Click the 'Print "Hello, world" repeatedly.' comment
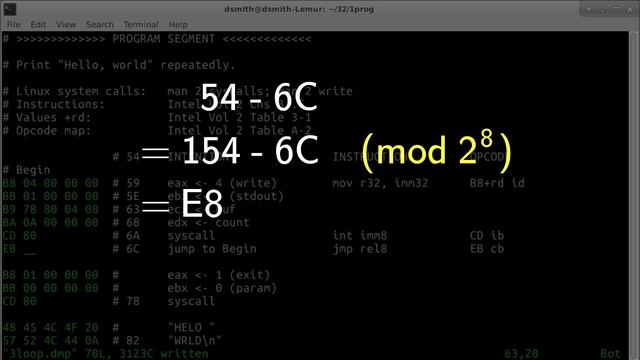Screen dimensions: 640x360 [119, 65]
